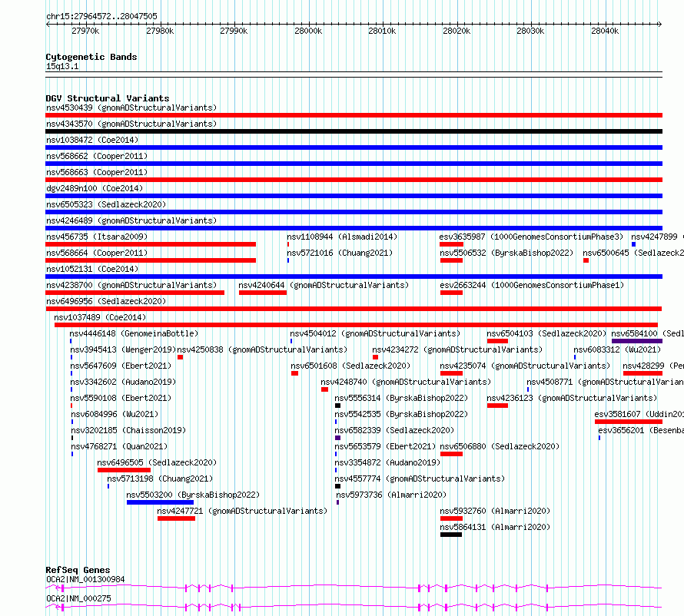Click the nsv6505323 (Sedlazeck2020) label
684x616 pixels.
[x=106, y=204]
